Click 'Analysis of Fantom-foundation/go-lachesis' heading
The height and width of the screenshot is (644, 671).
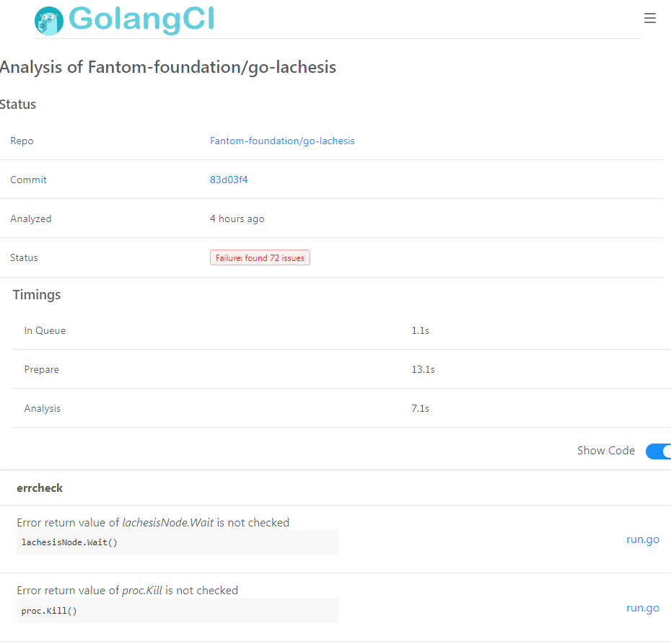coord(167,67)
